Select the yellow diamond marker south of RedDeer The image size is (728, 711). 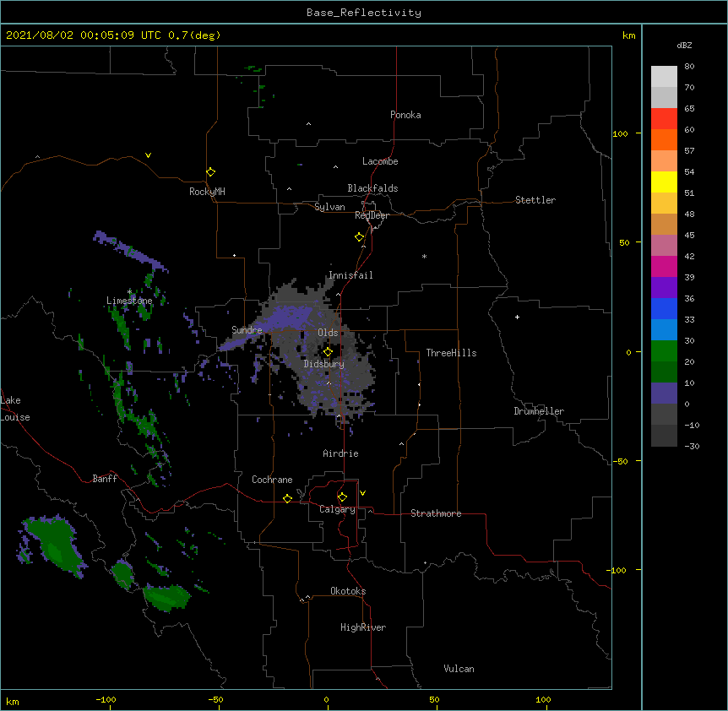(x=360, y=237)
